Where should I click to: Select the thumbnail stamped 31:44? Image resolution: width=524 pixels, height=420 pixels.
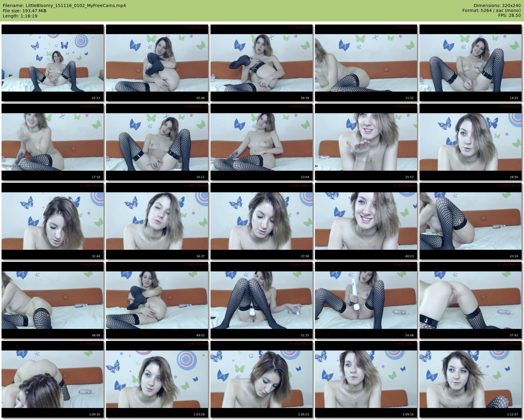[x=53, y=221]
